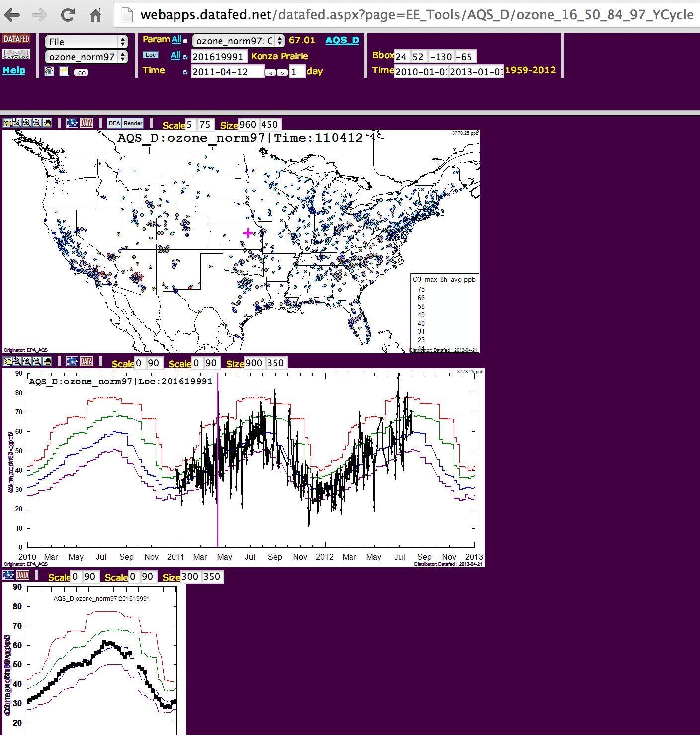Click the date field showing 2011-04-12
The image size is (700, 735).
pos(228,72)
